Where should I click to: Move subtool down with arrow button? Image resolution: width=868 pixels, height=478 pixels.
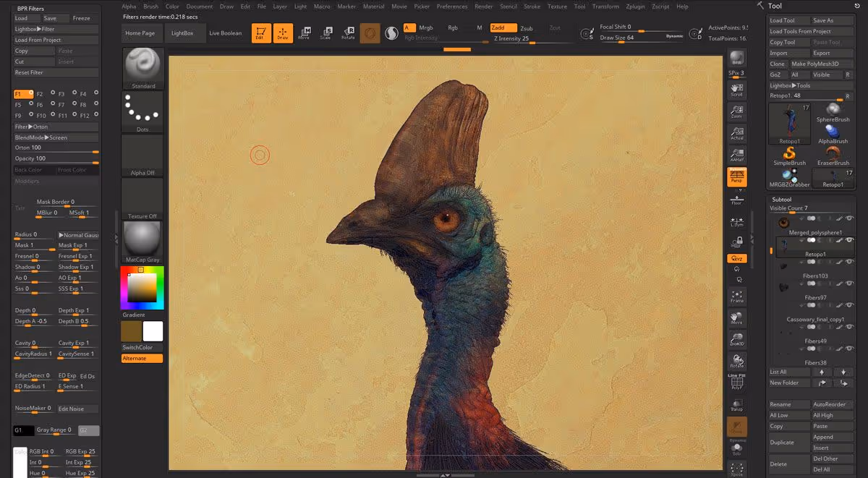click(x=843, y=372)
